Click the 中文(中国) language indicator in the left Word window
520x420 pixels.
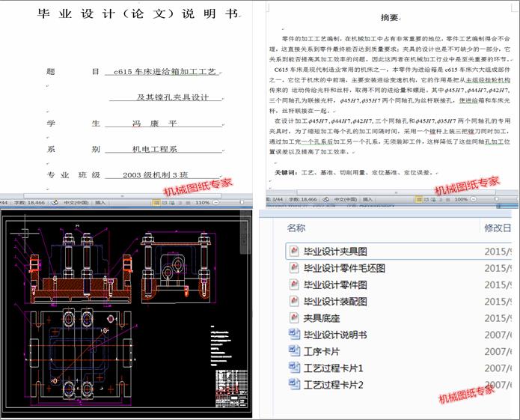76,202
